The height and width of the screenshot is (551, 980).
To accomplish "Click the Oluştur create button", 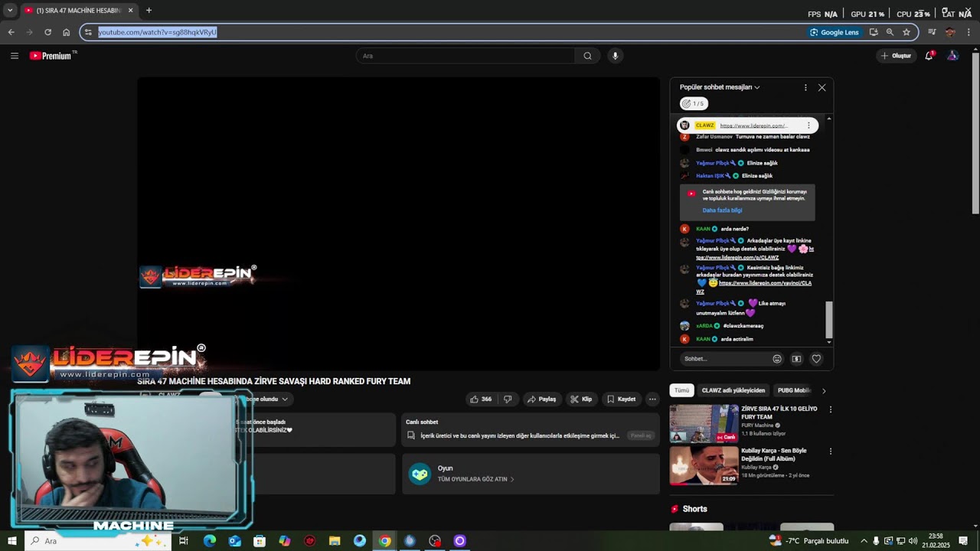I will pyautogui.click(x=896, y=56).
